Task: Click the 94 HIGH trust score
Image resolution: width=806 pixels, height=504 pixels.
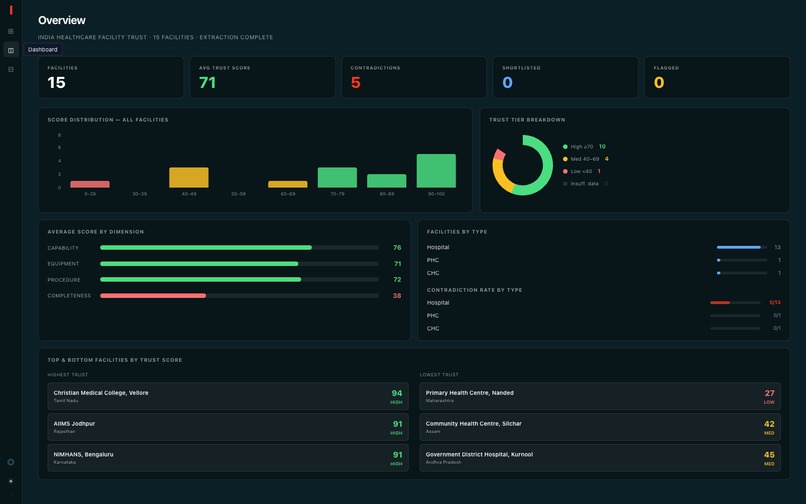Action: (396, 397)
